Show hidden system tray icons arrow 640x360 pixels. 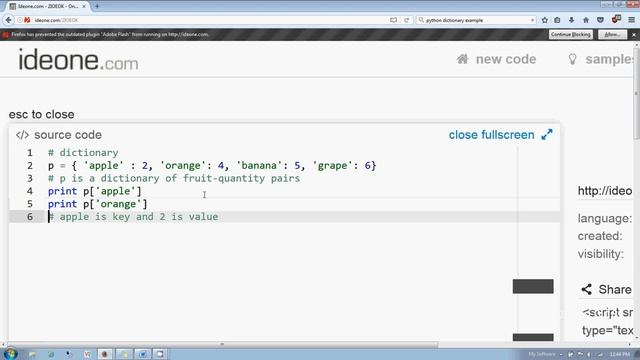click(562, 354)
